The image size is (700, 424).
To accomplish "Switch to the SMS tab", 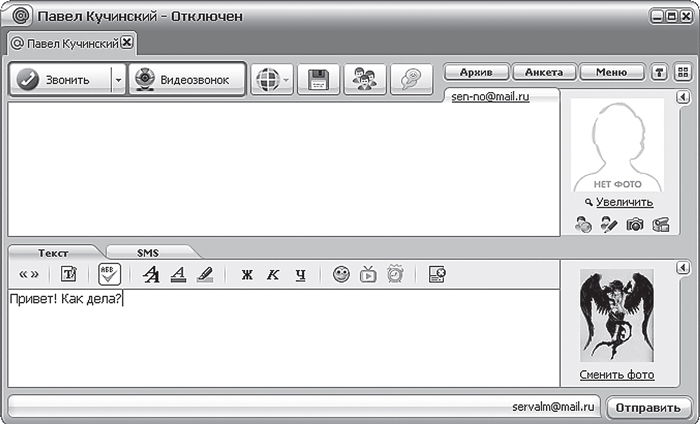I will pos(148,252).
